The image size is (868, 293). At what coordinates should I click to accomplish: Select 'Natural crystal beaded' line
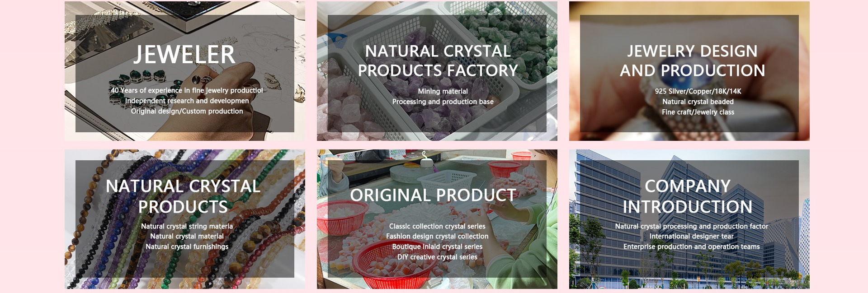tap(698, 102)
